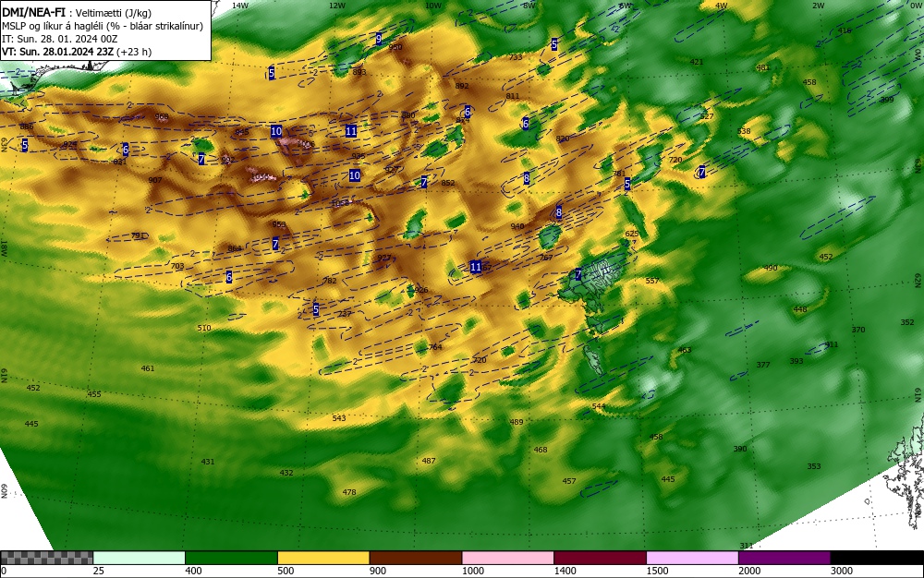Click the brown 900–1000 legend swatch
This screenshot has width=924, height=578.
(416, 558)
